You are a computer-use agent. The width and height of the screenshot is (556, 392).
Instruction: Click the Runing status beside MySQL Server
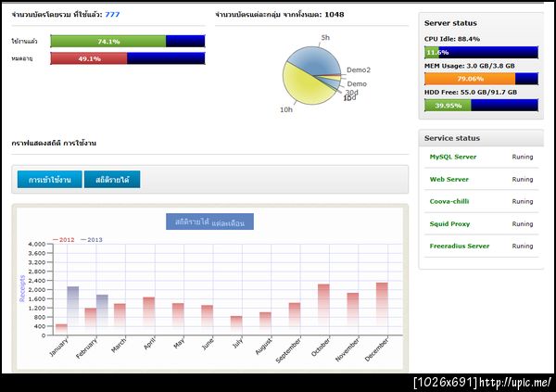[x=523, y=157]
